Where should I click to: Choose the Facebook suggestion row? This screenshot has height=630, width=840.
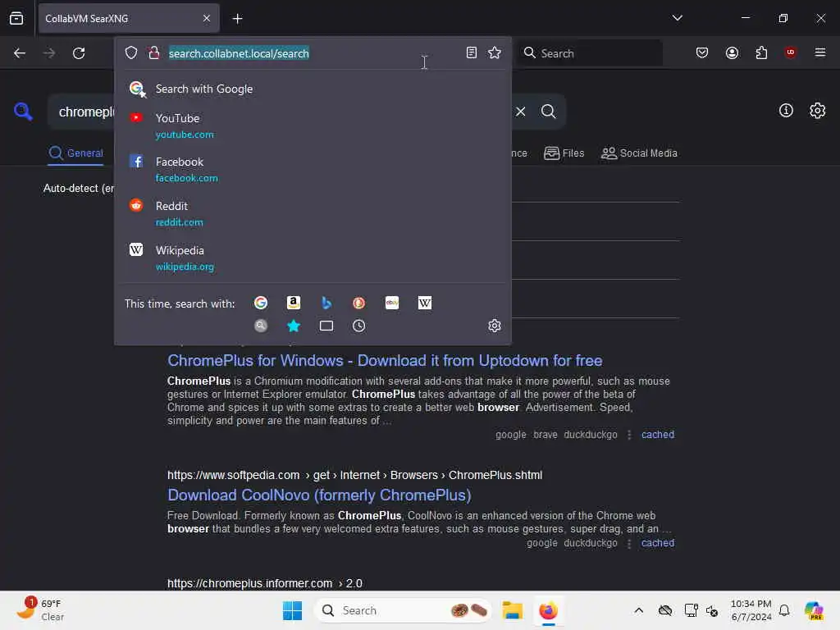click(313, 169)
